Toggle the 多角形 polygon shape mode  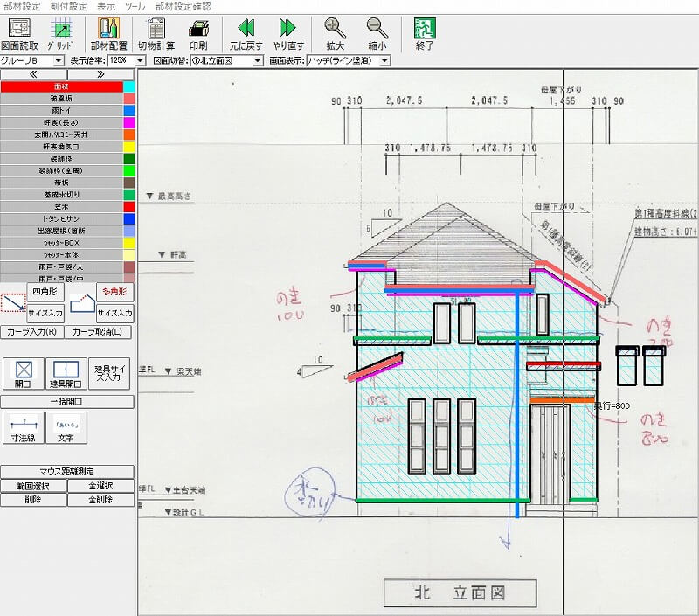(114, 291)
